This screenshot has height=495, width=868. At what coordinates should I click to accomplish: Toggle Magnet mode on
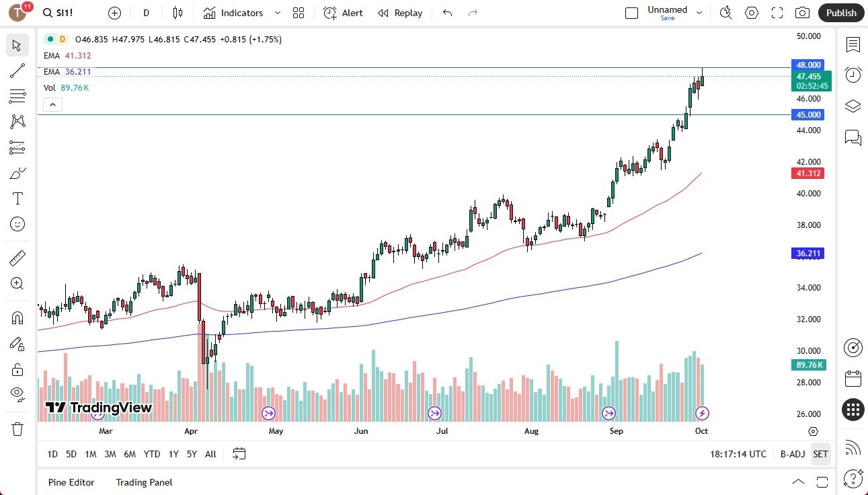17,317
